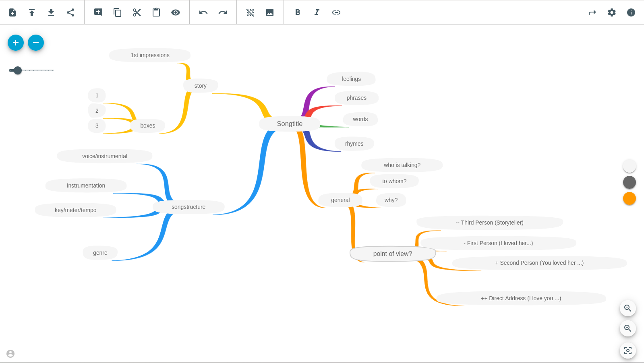
Task: Add a link to the node
Action: click(336, 12)
